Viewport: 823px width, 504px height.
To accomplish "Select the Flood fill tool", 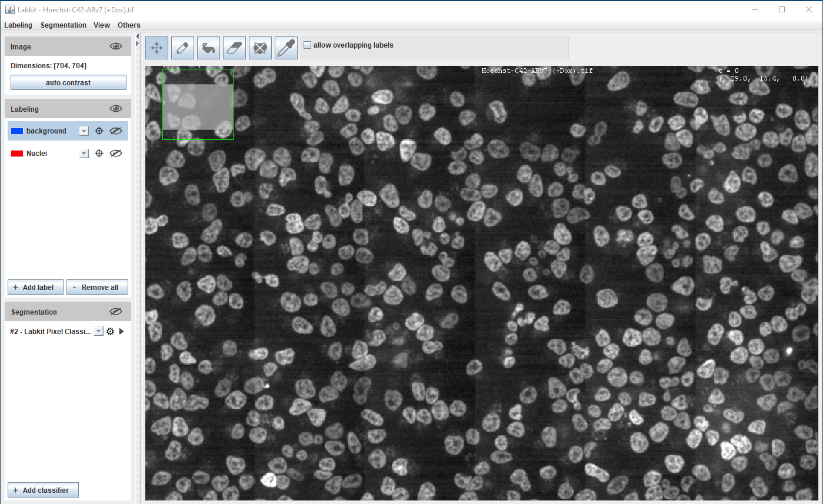I will pyautogui.click(x=208, y=48).
